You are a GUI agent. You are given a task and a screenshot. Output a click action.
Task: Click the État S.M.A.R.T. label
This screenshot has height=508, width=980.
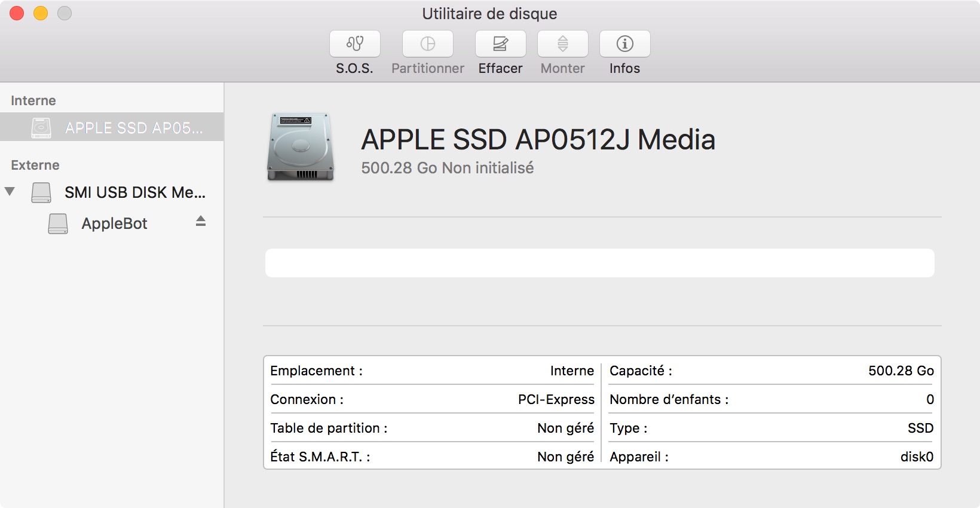(x=320, y=457)
